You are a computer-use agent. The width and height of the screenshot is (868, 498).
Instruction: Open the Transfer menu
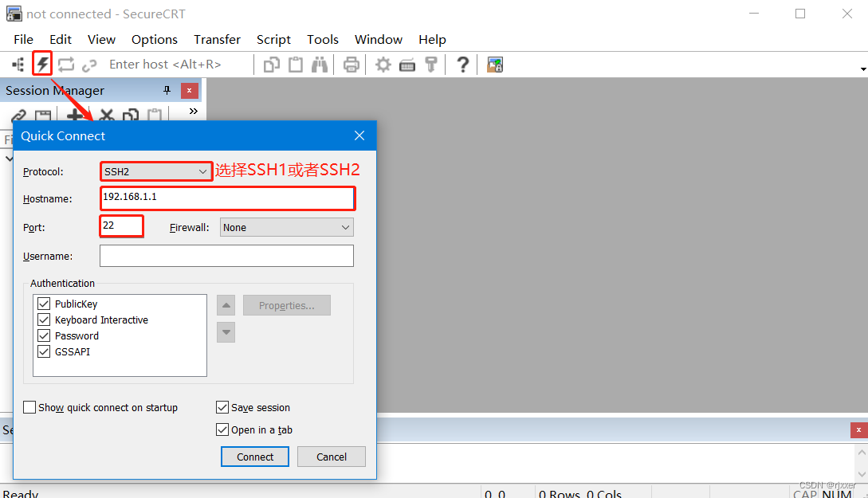tap(217, 39)
